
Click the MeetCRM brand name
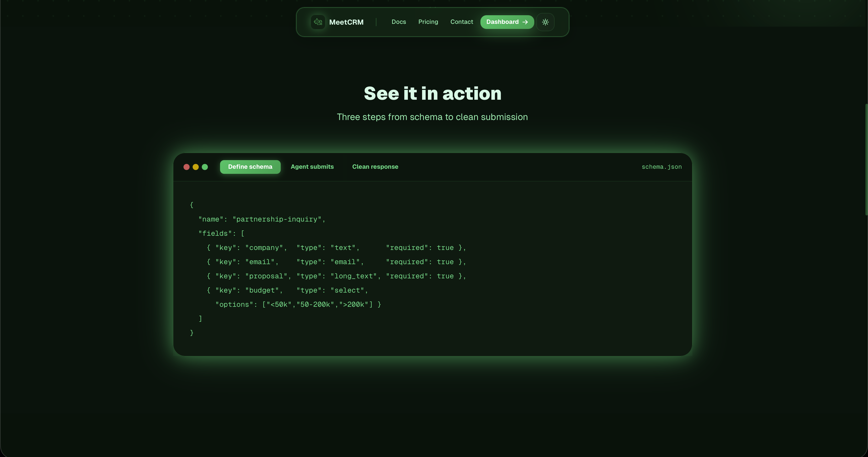pos(346,22)
